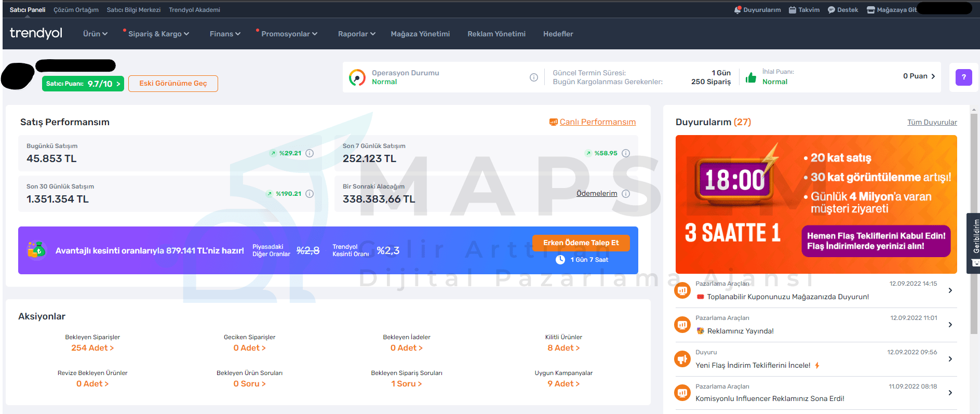Switch to Çözüm Ortağım tab
This screenshot has height=414, width=980.
pyautogui.click(x=76, y=10)
